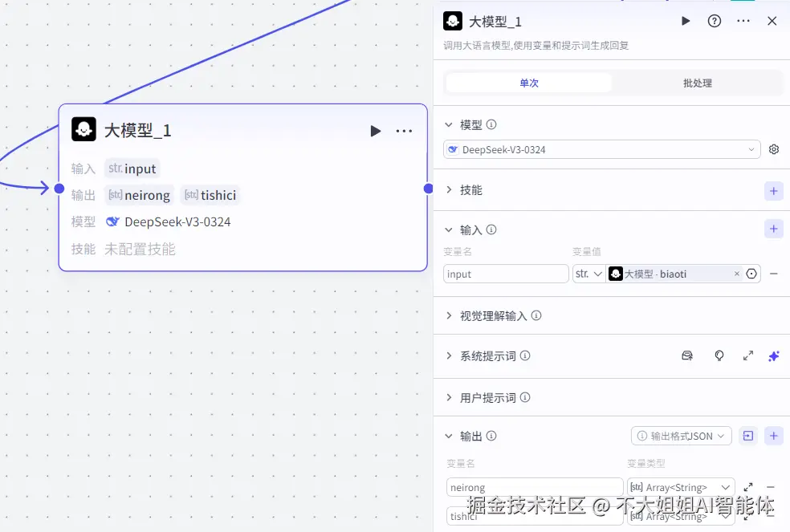This screenshot has height=532, width=790.
Task: Show info tooltip beside 输出
Action: pyautogui.click(x=491, y=436)
